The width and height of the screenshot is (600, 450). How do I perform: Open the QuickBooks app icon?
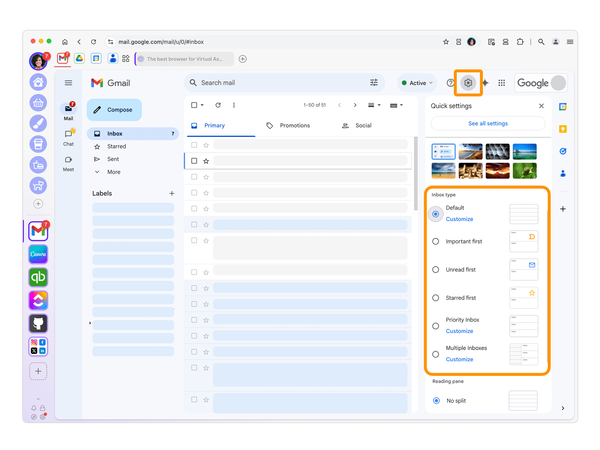coord(38,277)
